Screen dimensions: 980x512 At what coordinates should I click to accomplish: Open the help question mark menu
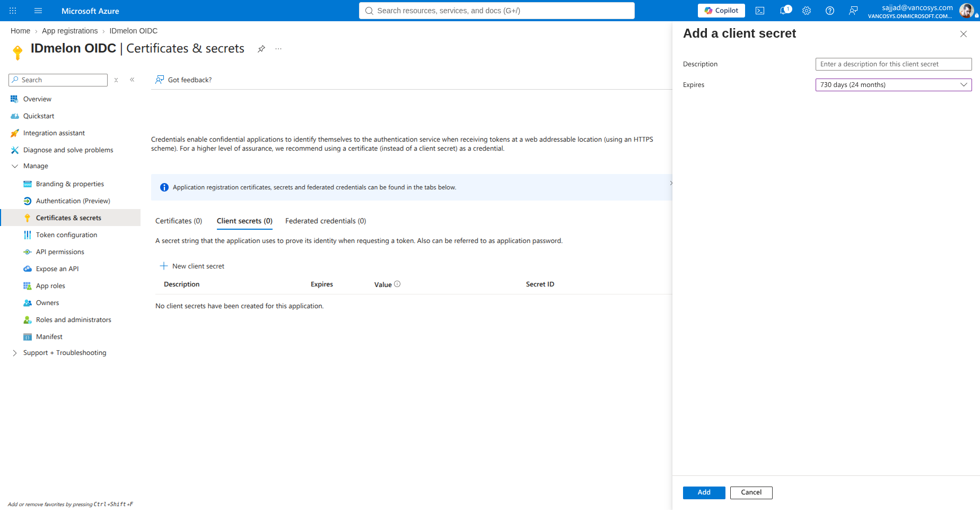click(x=830, y=11)
